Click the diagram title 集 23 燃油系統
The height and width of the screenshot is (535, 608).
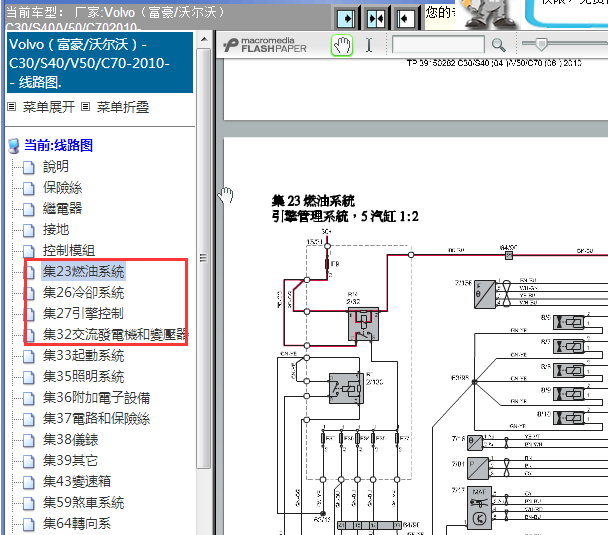[313, 201]
